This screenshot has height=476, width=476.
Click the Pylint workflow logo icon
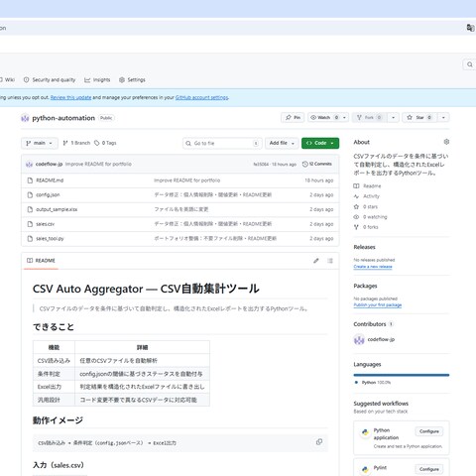(x=365, y=469)
